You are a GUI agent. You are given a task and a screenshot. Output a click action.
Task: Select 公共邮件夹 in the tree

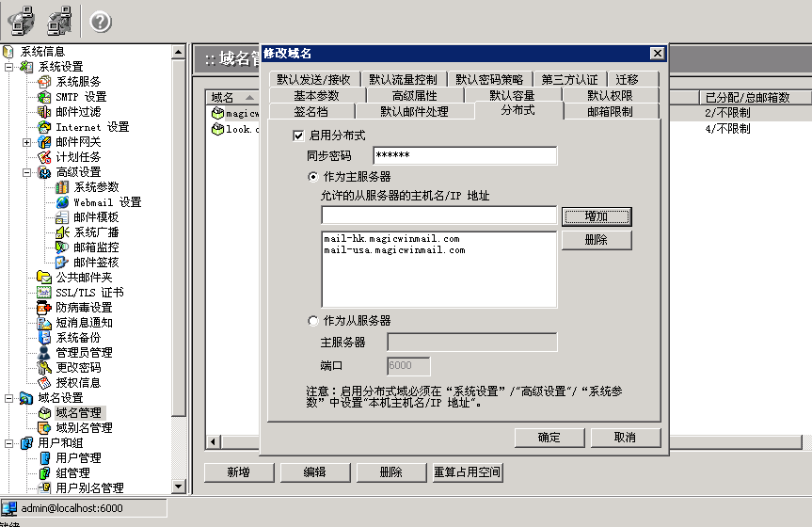click(x=84, y=278)
